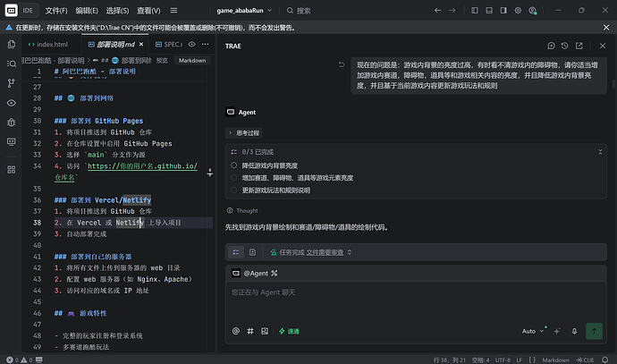Viewport: 617px width, 364px height.
Task: Switch to the index.html tab
Action: [48, 45]
